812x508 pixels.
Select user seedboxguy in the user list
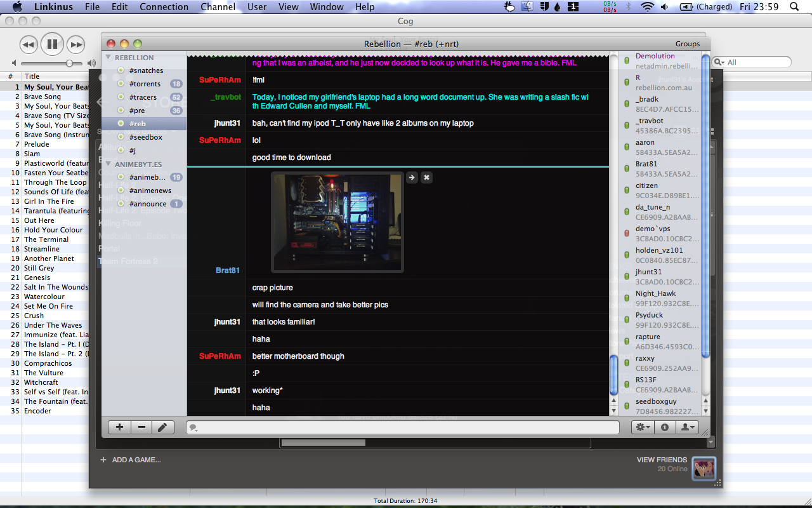(660, 406)
